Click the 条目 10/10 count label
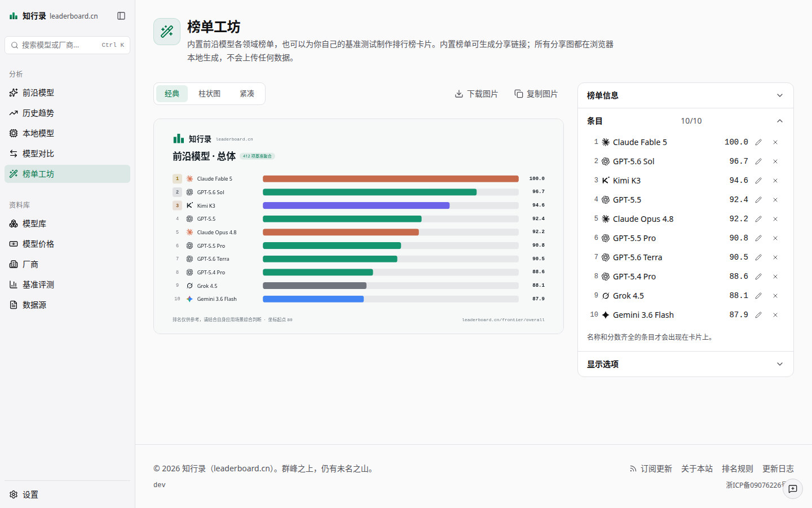 click(x=691, y=121)
